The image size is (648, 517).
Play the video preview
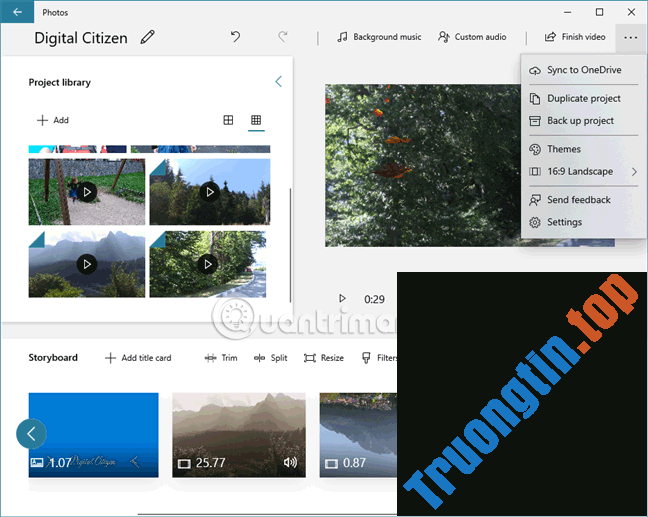[342, 298]
